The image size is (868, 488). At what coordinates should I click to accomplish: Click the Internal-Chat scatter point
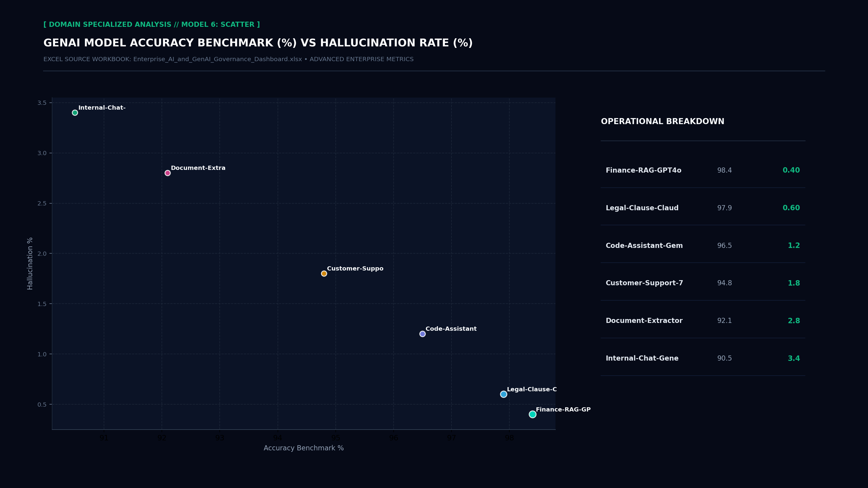pos(75,113)
